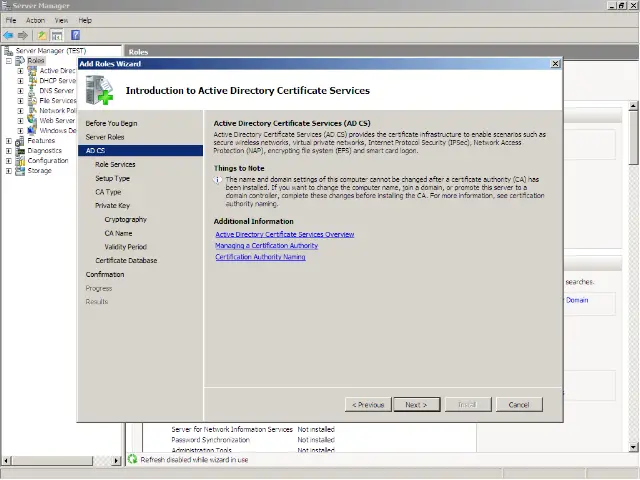
Task: Click the right pane scroll up arrow
Action: click(x=633, y=106)
